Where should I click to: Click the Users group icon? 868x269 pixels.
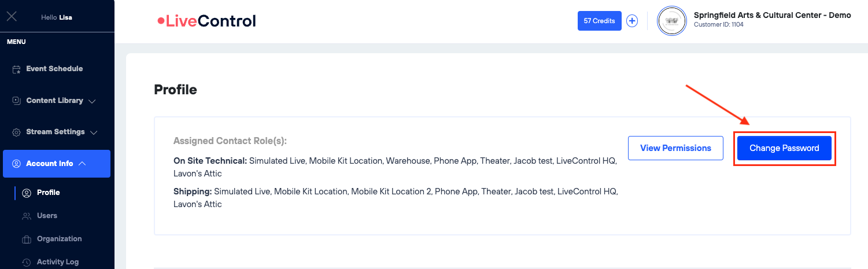[x=26, y=216]
